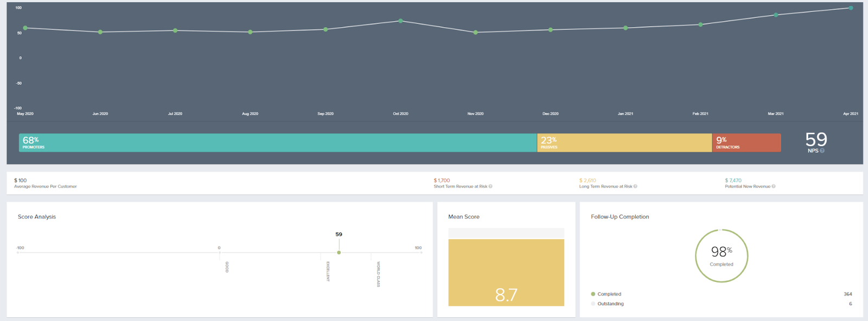
Task: Click the Mean Score panel title
Action: point(464,217)
